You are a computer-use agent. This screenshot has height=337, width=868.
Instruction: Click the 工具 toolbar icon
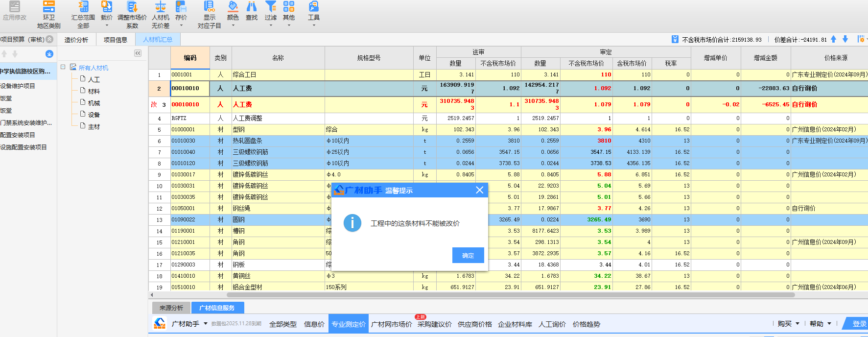coord(314,6)
